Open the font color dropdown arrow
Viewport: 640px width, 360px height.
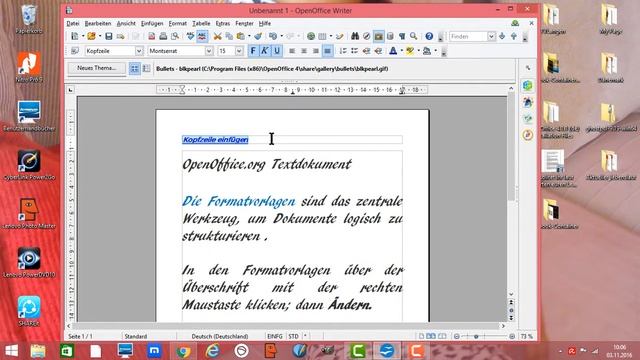point(401,51)
